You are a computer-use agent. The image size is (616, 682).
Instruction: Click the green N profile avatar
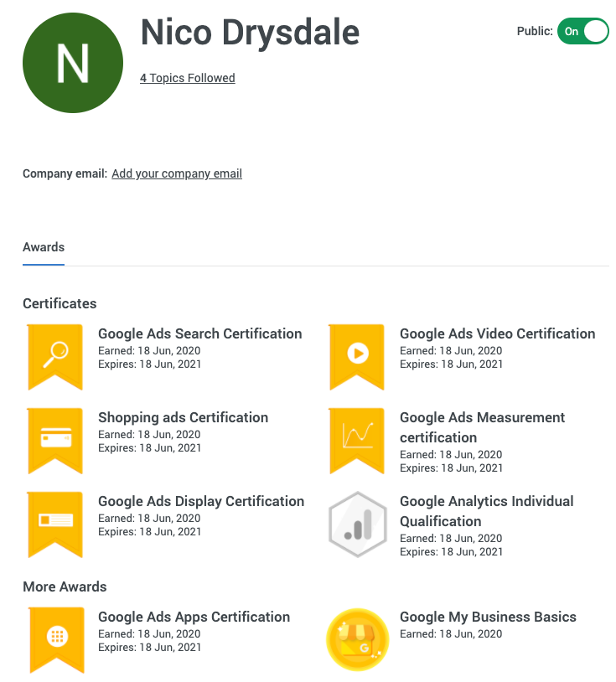[x=73, y=63]
